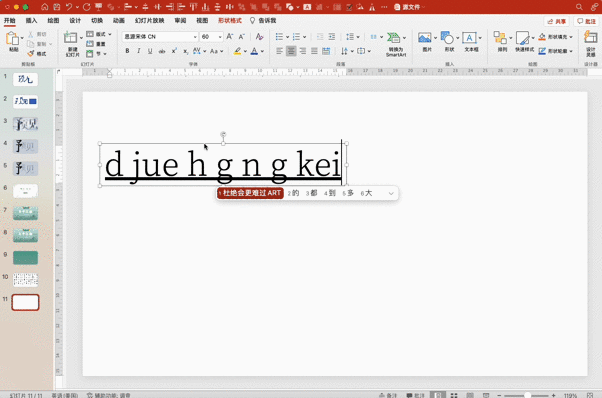Click the Text Box icon
Viewport: 602px width, 398px height.
[469, 38]
